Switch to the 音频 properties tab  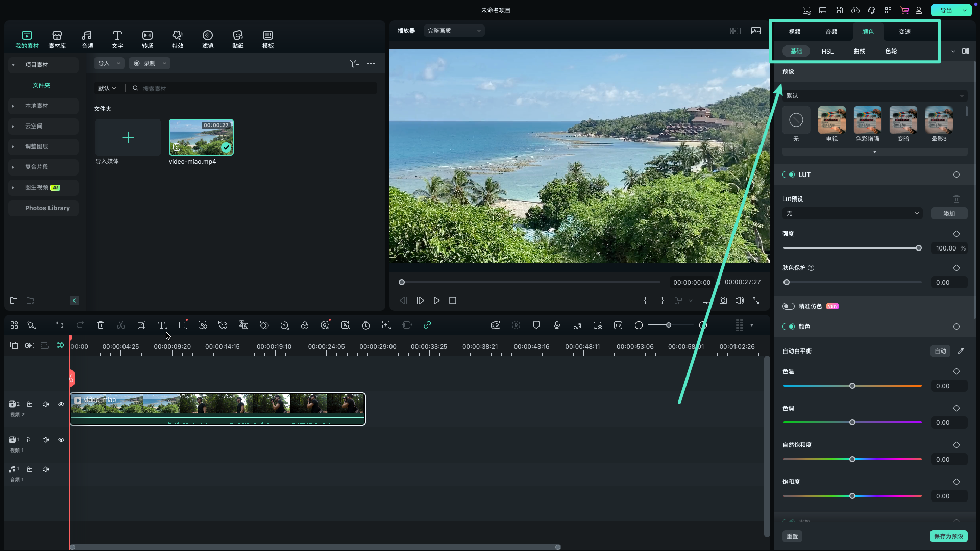[831, 32]
